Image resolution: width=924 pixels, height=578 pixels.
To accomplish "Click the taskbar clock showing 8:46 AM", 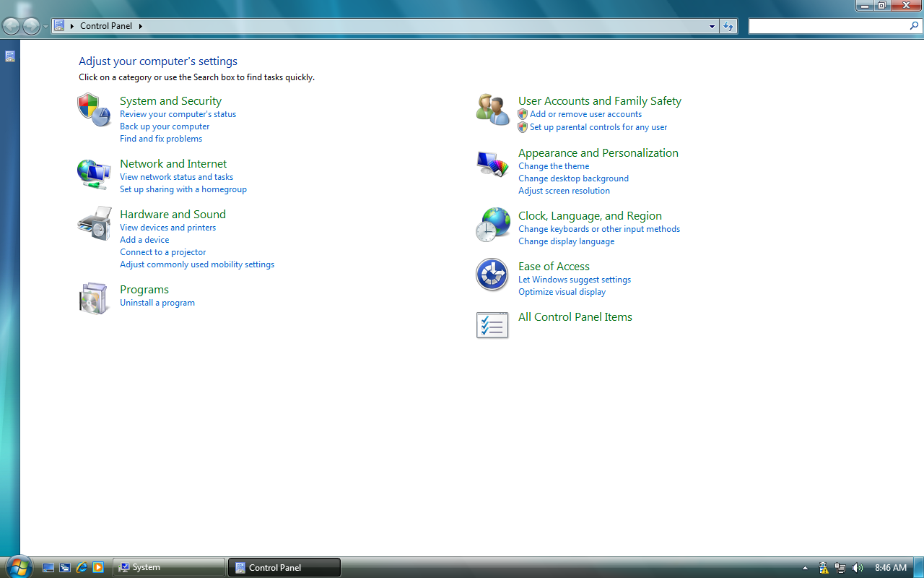I will click(890, 568).
